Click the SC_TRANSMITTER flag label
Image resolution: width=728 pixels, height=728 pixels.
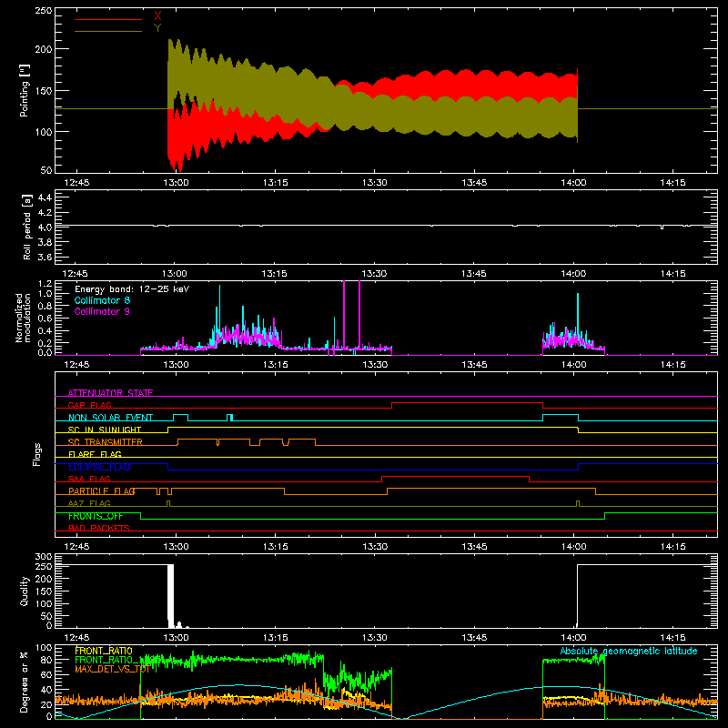[105, 442]
